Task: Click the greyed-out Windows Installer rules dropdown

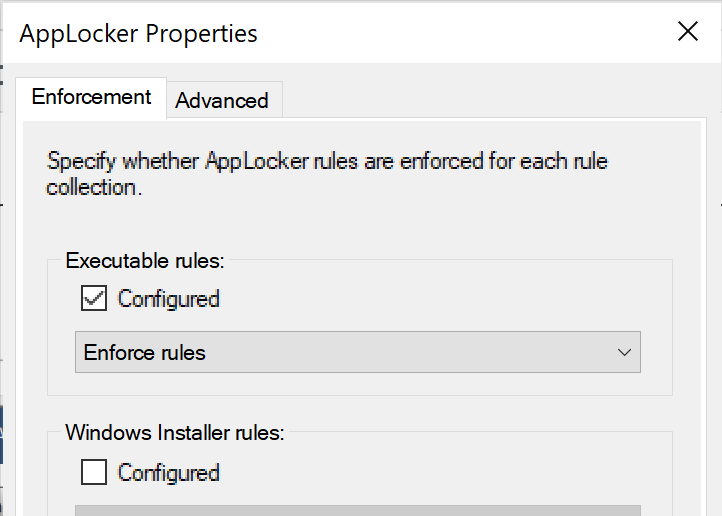Action: coord(357,509)
